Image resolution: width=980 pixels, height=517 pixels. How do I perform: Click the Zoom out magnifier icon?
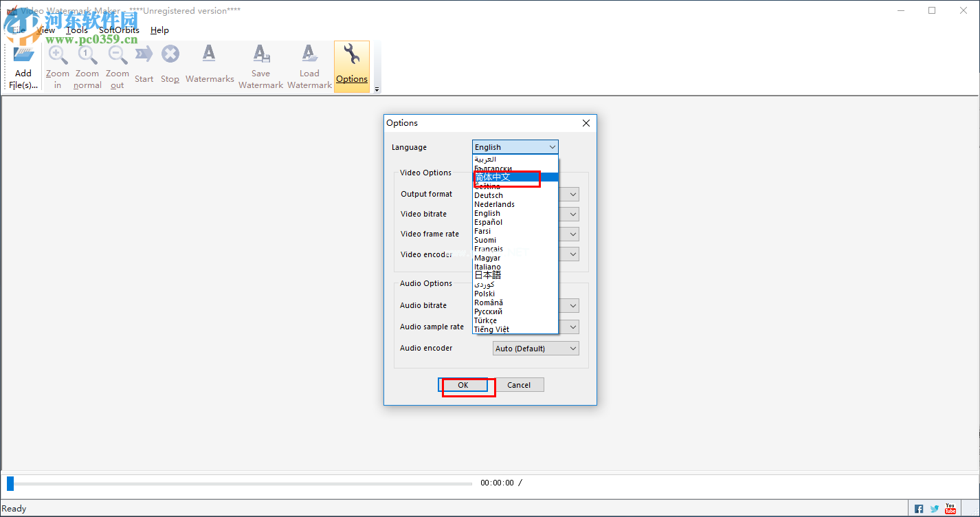pyautogui.click(x=118, y=55)
